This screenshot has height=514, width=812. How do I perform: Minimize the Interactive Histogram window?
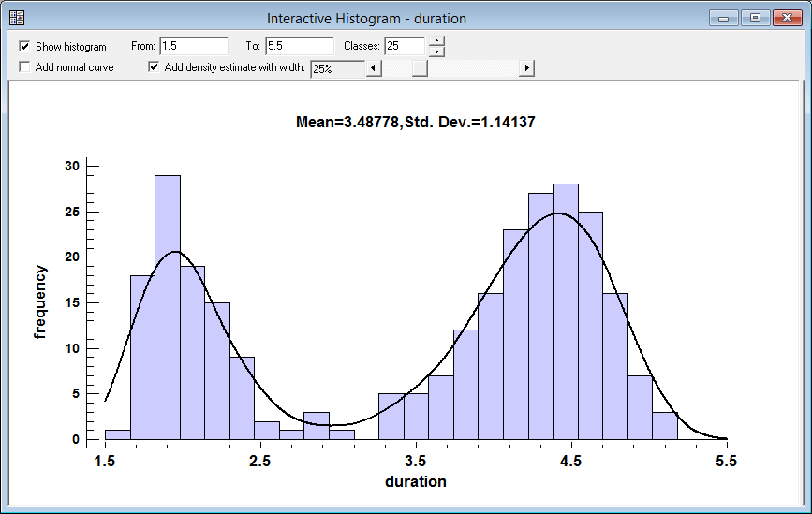tap(724, 17)
